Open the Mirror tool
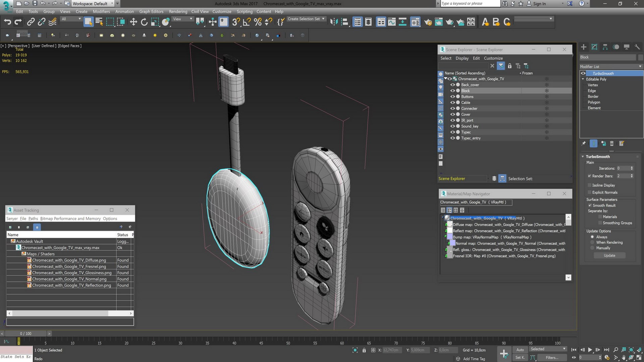 coord(334,22)
